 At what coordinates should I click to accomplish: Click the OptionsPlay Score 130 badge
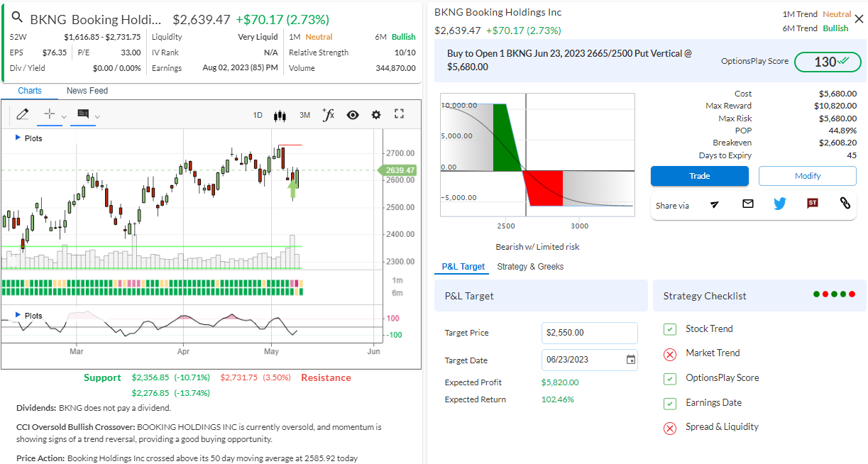pos(828,62)
